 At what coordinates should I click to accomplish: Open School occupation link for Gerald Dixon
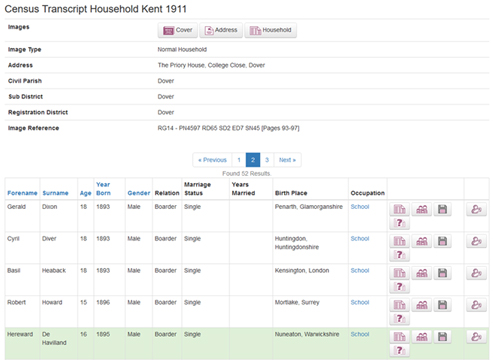pyautogui.click(x=360, y=207)
